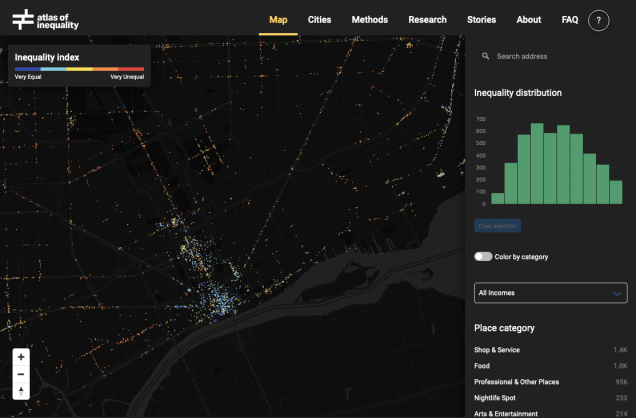Click the All Incomes dropdown chevron
Image resolution: width=636 pixels, height=418 pixels.
617,293
